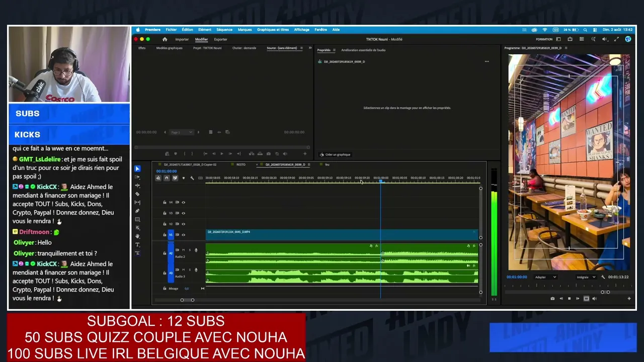644x362 pixels.
Task: Switch to Amélioration essentielle de l'audio tab
Action: point(363,50)
